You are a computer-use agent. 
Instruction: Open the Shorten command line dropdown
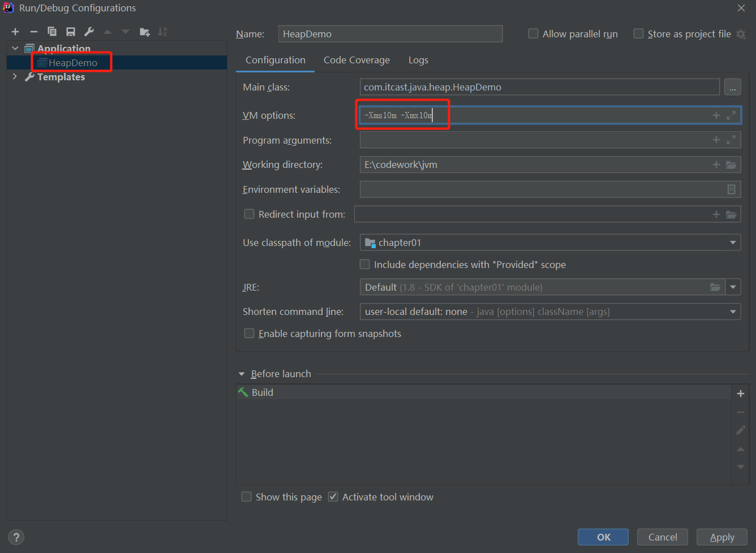pos(733,312)
